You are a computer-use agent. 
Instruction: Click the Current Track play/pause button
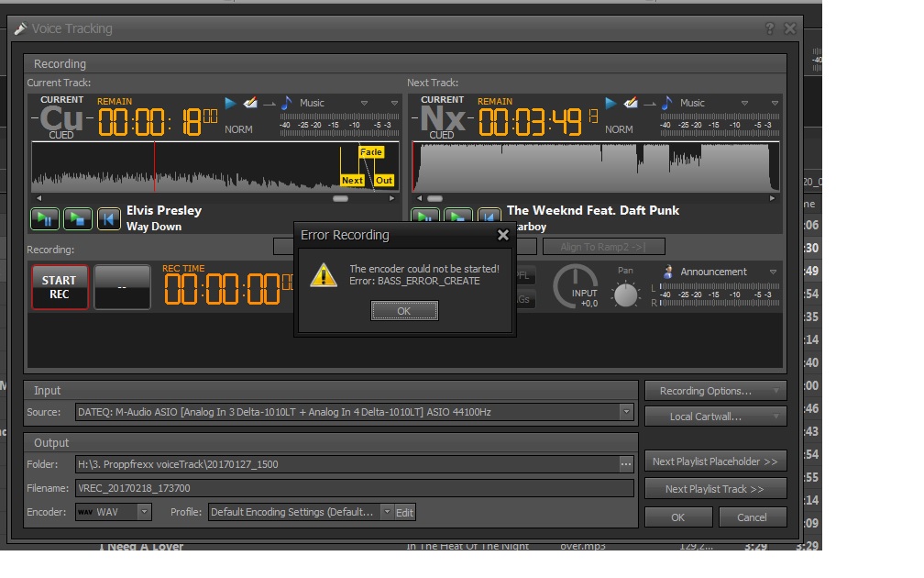[45, 219]
